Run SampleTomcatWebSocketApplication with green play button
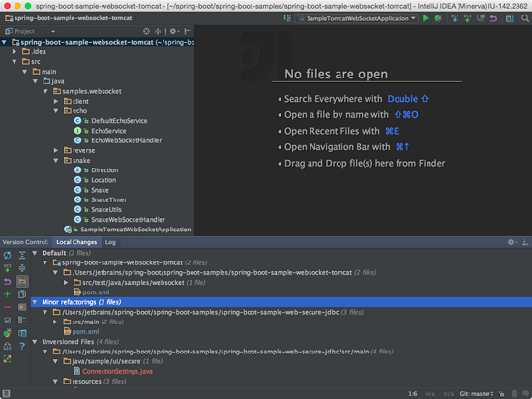Screen dimensions: 532x399 426,18
